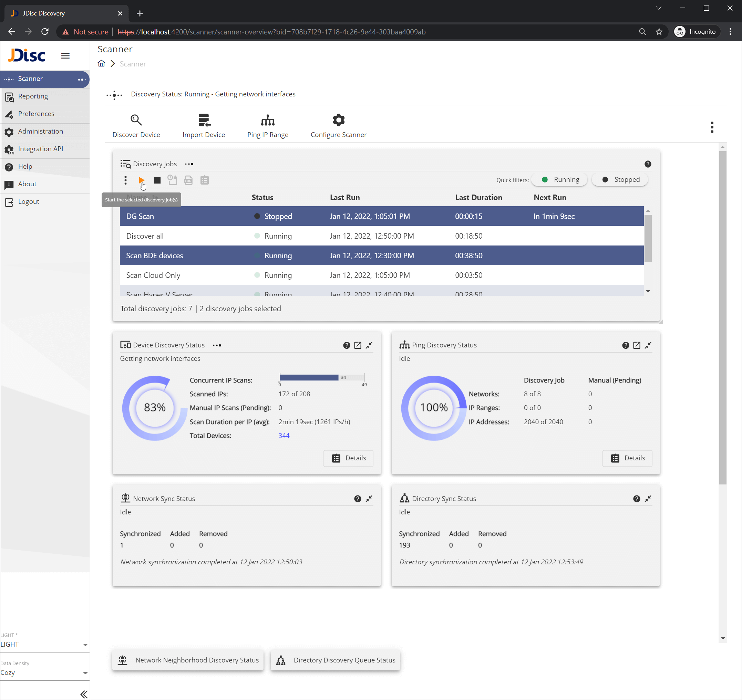Image resolution: width=742 pixels, height=700 pixels.
Task: Open the discovery job schedule icon
Action: (173, 180)
